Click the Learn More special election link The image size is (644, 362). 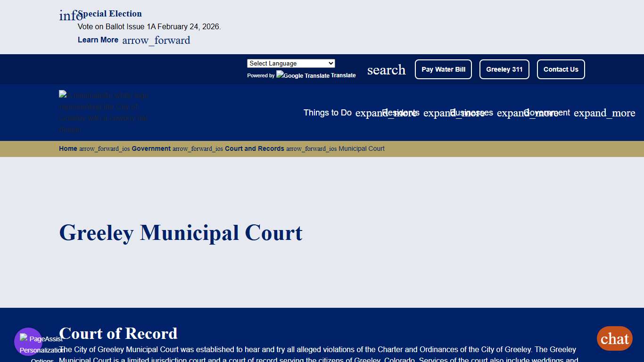click(98, 40)
